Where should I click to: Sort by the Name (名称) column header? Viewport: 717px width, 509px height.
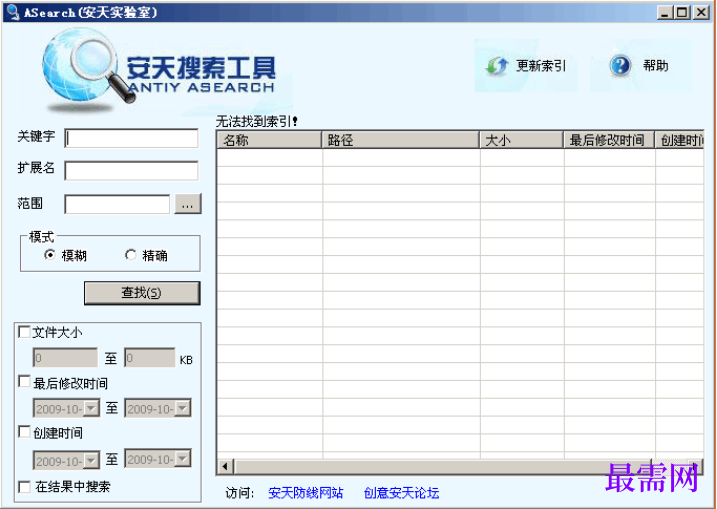(269, 140)
